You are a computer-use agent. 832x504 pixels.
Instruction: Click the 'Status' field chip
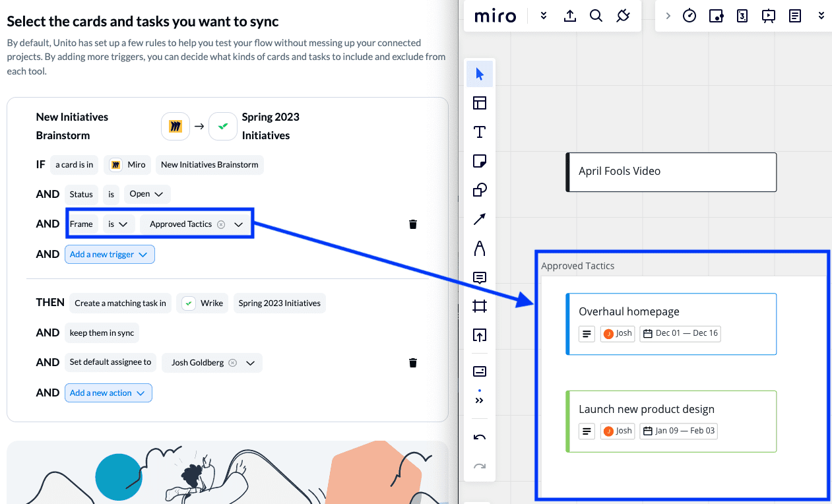81,194
